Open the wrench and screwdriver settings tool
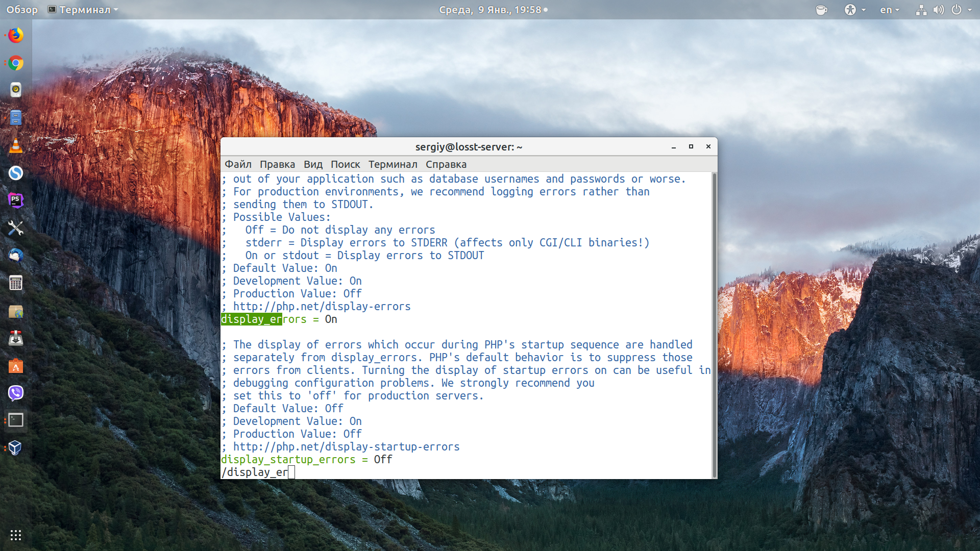This screenshot has height=551, width=980. pos(16,228)
